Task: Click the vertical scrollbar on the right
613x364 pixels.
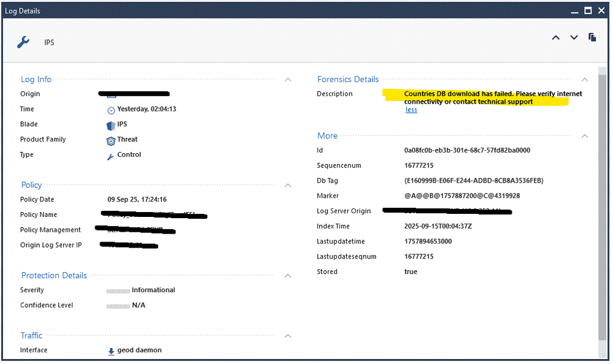Action: point(602,202)
